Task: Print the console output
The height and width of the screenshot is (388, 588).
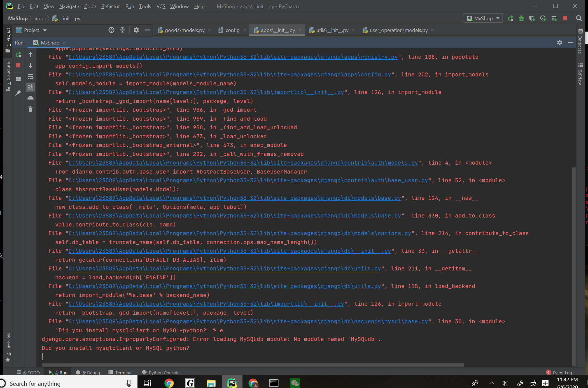Action: coord(31,98)
